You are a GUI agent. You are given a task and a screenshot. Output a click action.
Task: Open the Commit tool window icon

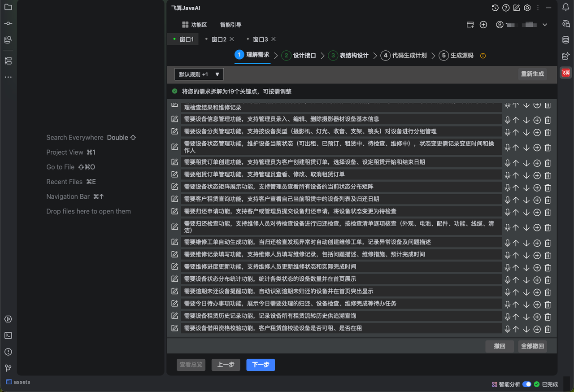point(8,23)
